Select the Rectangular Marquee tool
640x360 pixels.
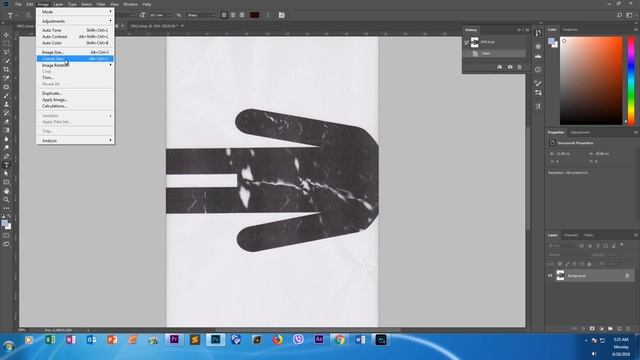pyautogui.click(x=6, y=43)
